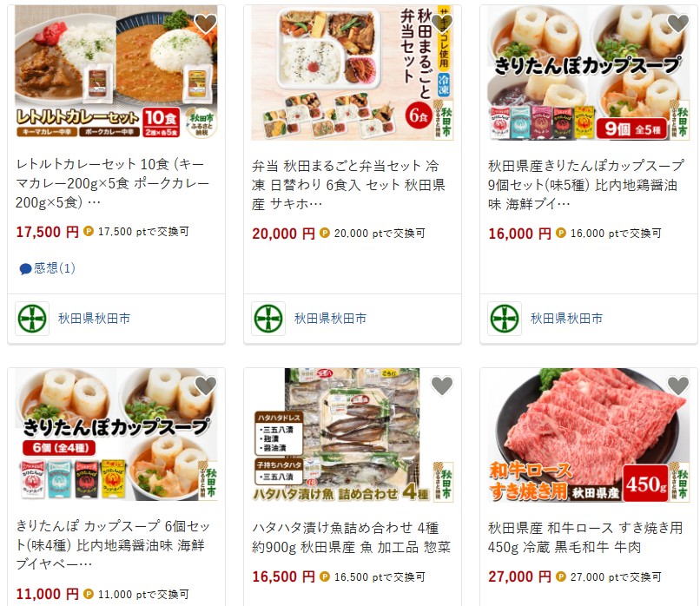Image resolution: width=700 pixels, height=606 pixels.
Task: Click the retort curry set product image
Action: pos(116,72)
